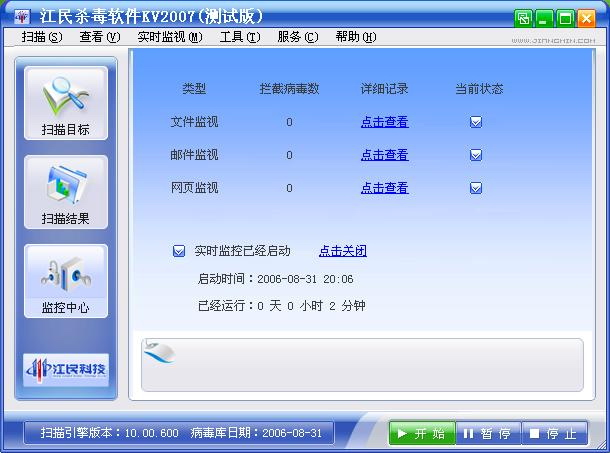Open the 扫描目标 scan target panel
Screen dimensions: 610x453
click(x=66, y=103)
